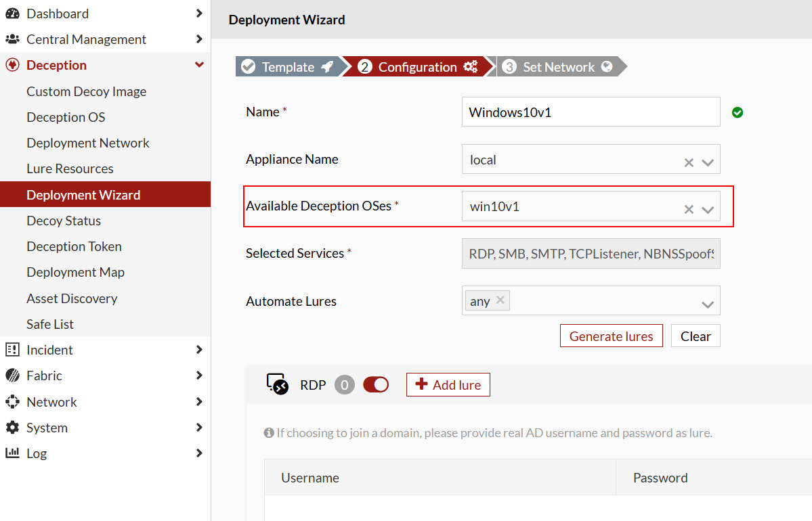Click the RDP lure count badge
This screenshot has width=812, height=521.
pos(345,385)
